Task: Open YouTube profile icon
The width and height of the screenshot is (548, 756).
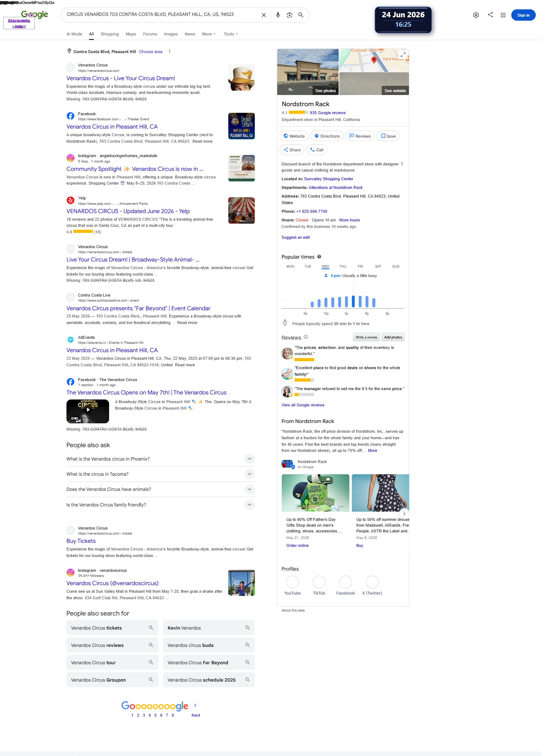Action: click(x=292, y=582)
